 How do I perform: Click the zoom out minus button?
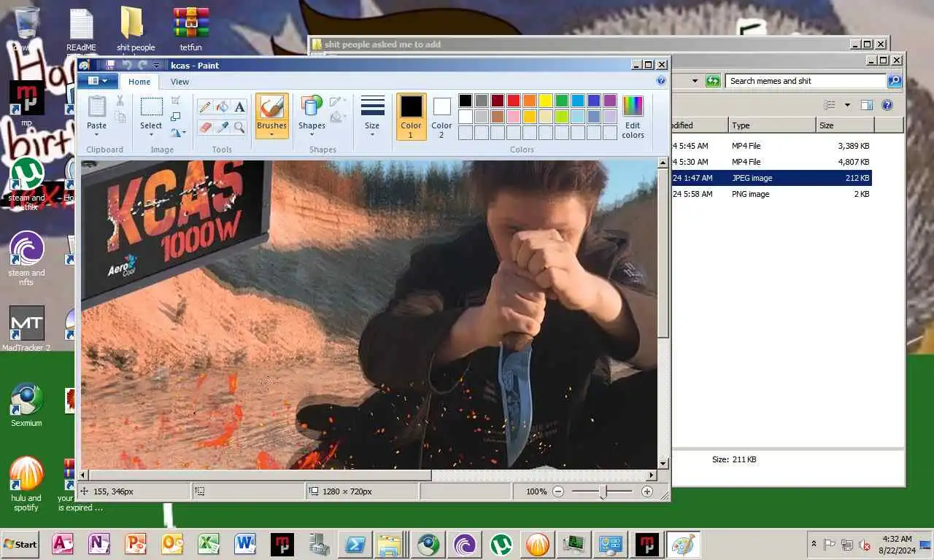[x=558, y=491]
